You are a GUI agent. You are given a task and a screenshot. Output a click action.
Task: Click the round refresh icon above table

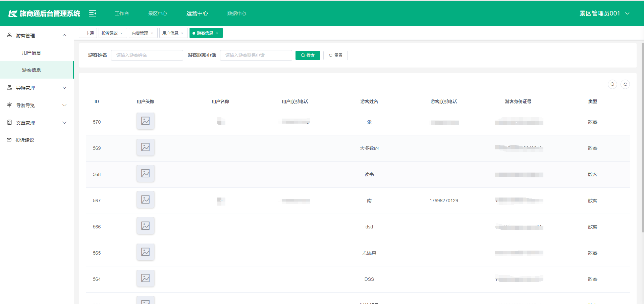pos(625,84)
